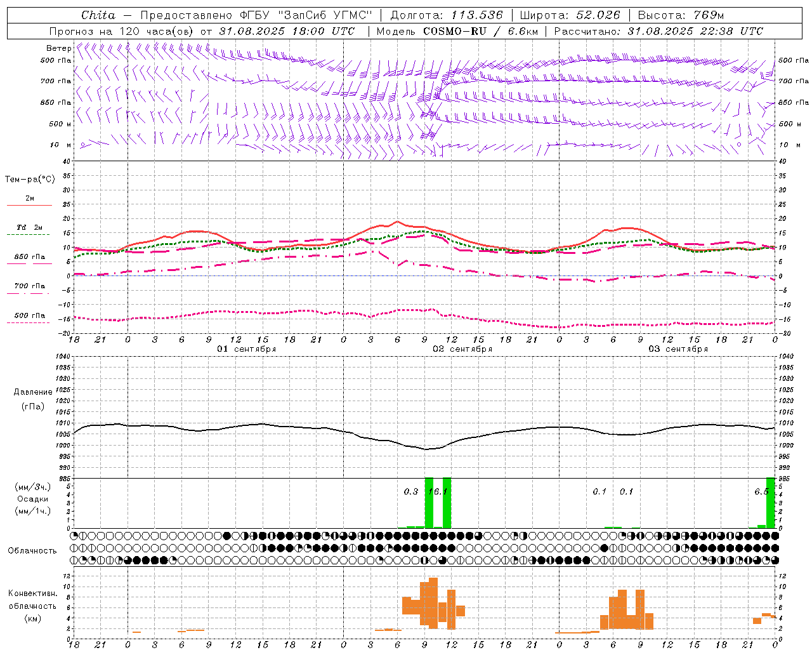Click the "Облачность" cloud cover label

(32, 550)
